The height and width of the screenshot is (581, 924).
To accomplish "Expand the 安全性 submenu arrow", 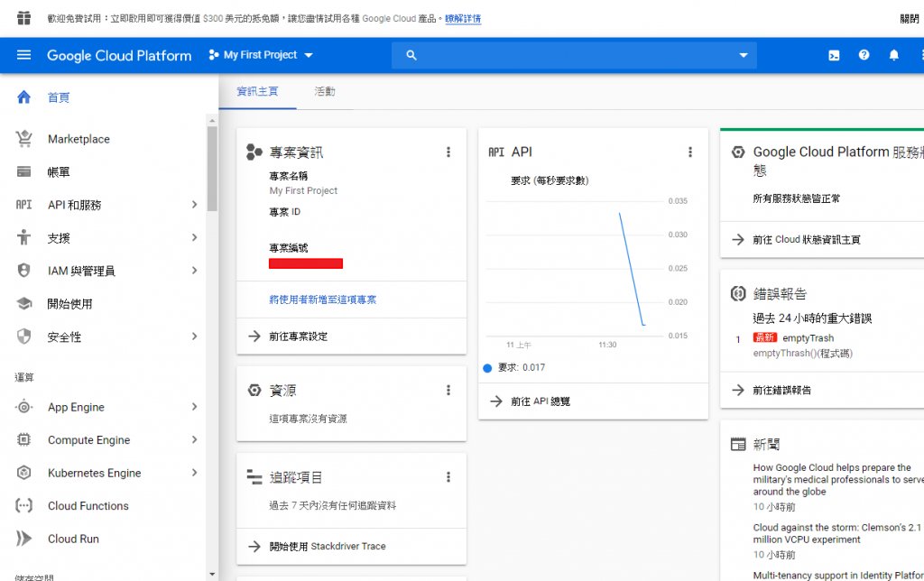I will (195, 337).
